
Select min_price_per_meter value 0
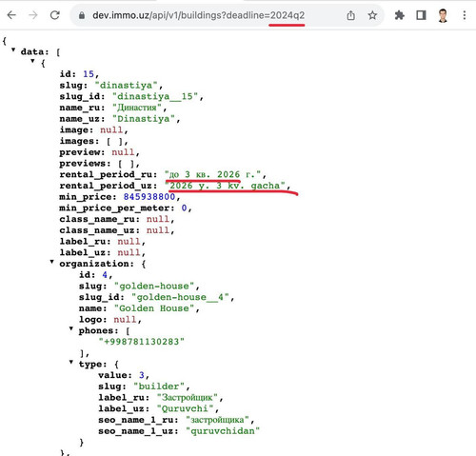[184, 208]
